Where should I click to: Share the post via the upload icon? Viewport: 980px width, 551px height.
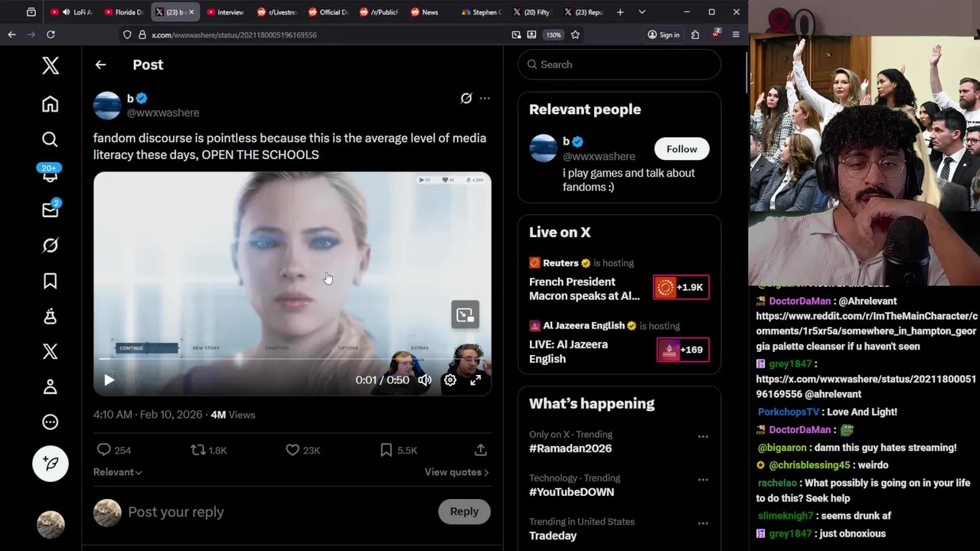click(x=481, y=450)
